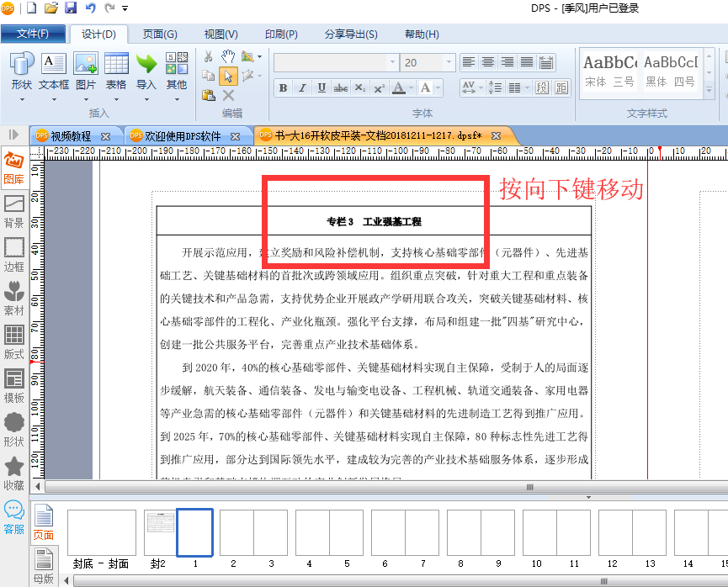
Task: Close the 书-大16开软皮平装 document tab
Action: (497, 135)
